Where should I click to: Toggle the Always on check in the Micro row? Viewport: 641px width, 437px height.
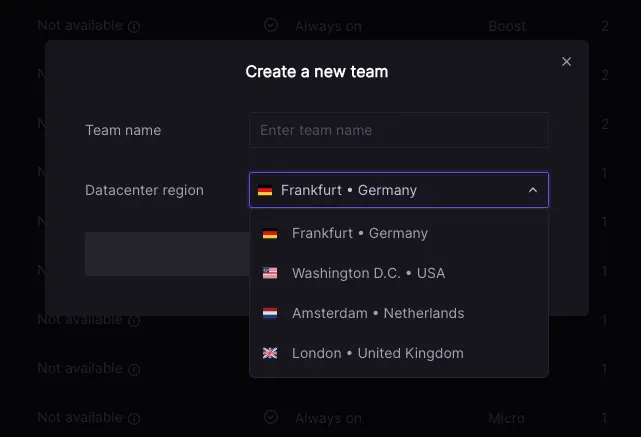(x=271, y=417)
